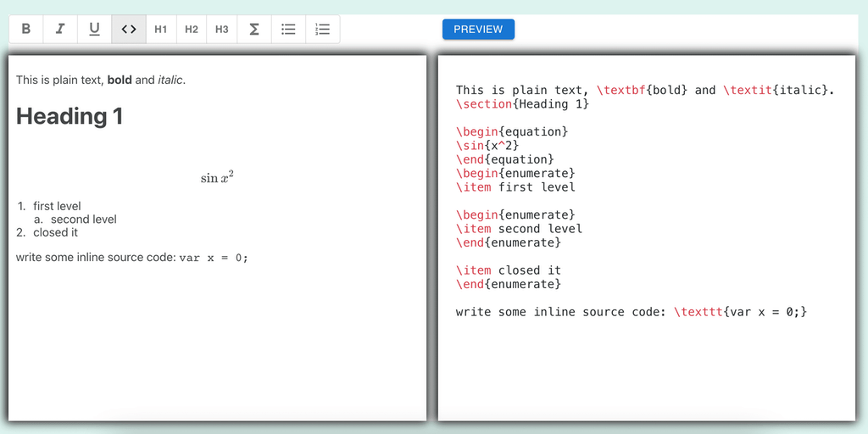Toggle underline formatting in the toolbar
The width and height of the screenshot is (868, 434).
pos(94,29)
